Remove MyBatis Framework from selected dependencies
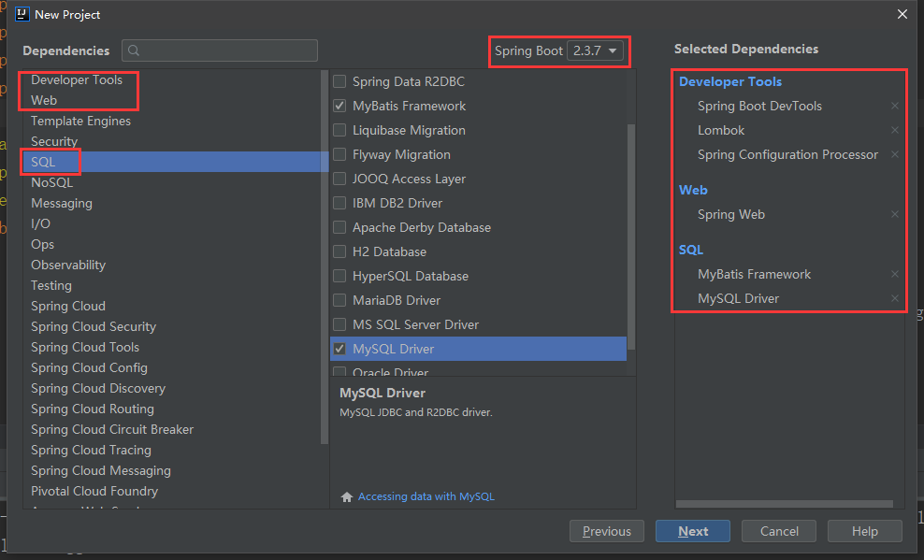 894,275
